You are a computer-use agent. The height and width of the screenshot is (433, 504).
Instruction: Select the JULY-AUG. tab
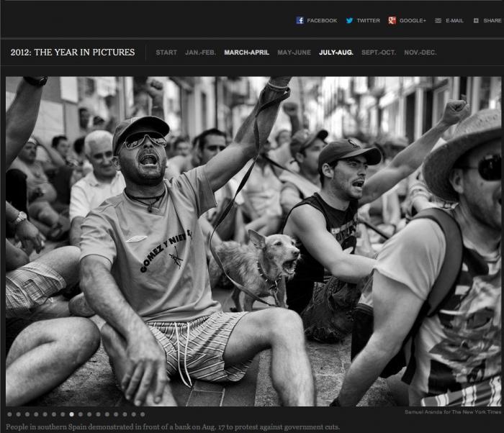click(x=336, y=53)
